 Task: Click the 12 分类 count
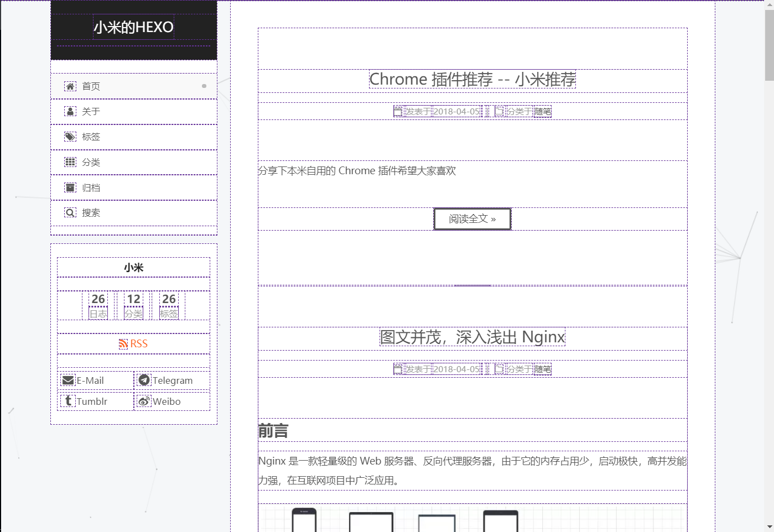(x=133, y=305)
